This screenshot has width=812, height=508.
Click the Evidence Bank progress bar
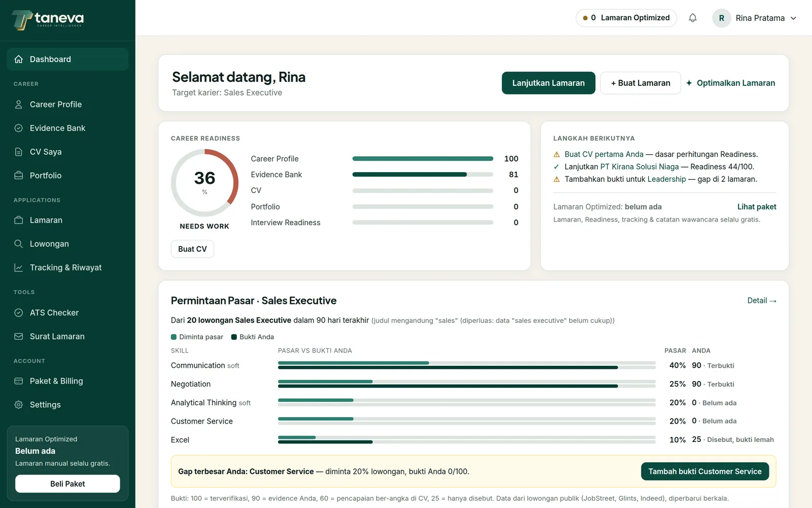click(423, 175)
